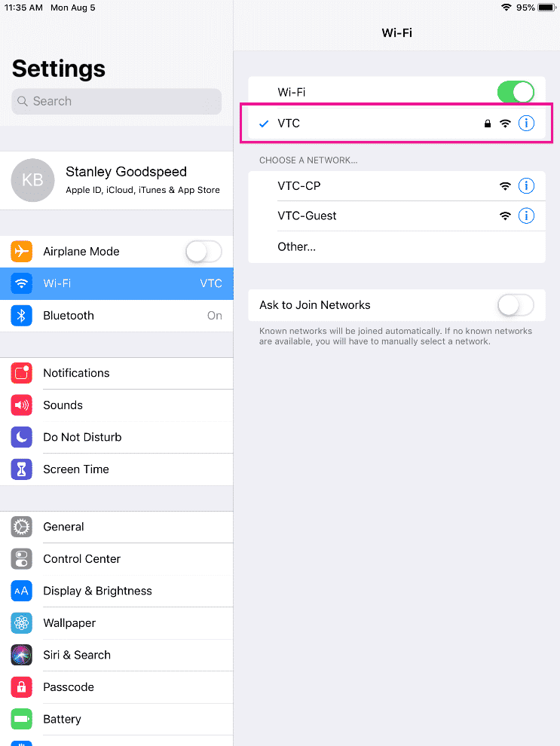560x746 pixels.
Task: Open Other... network option
Action: tap(396, 247)
